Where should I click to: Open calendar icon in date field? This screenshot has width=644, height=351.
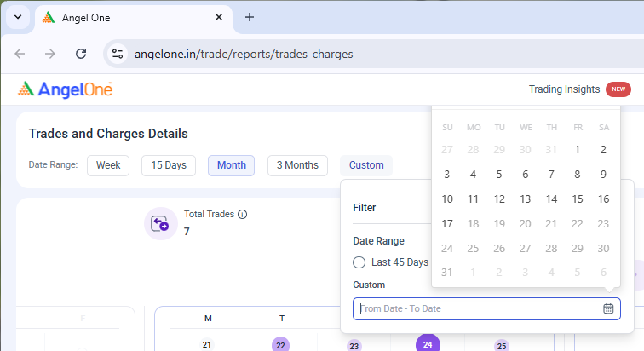pyautogui.click(x=608, y=308)
